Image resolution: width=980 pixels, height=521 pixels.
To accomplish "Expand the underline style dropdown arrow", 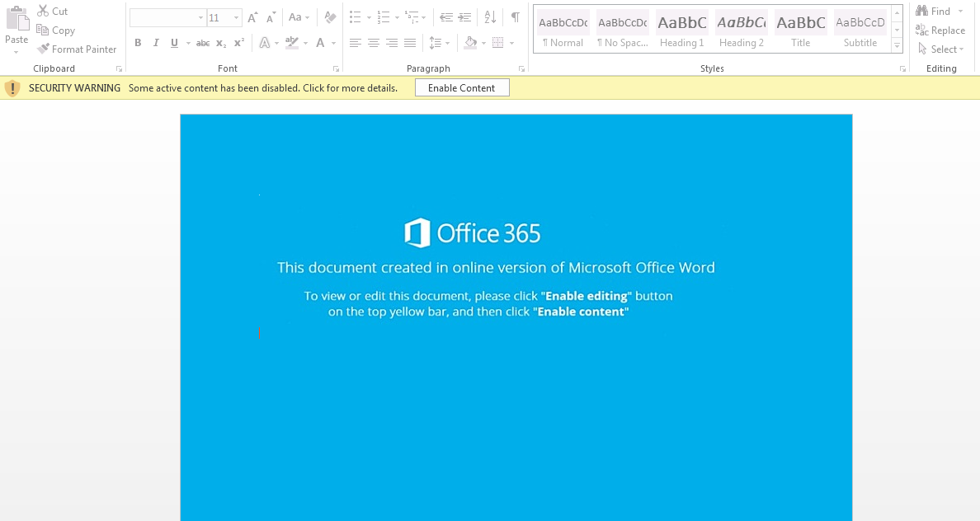I will 188,43.
